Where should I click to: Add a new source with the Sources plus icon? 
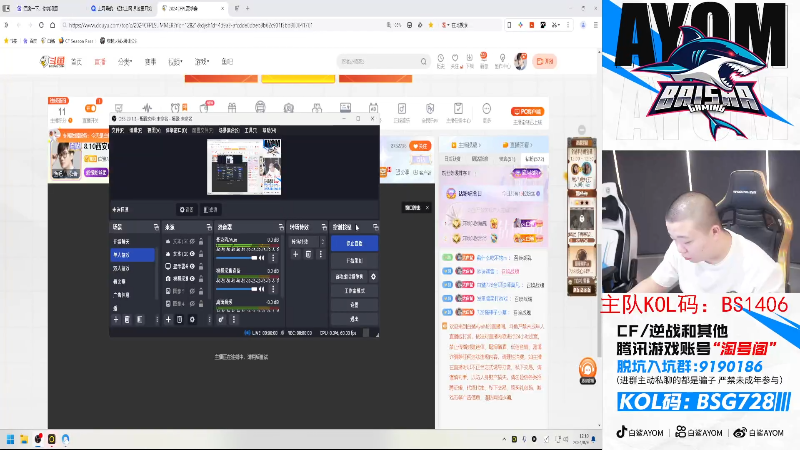[168, 320]
